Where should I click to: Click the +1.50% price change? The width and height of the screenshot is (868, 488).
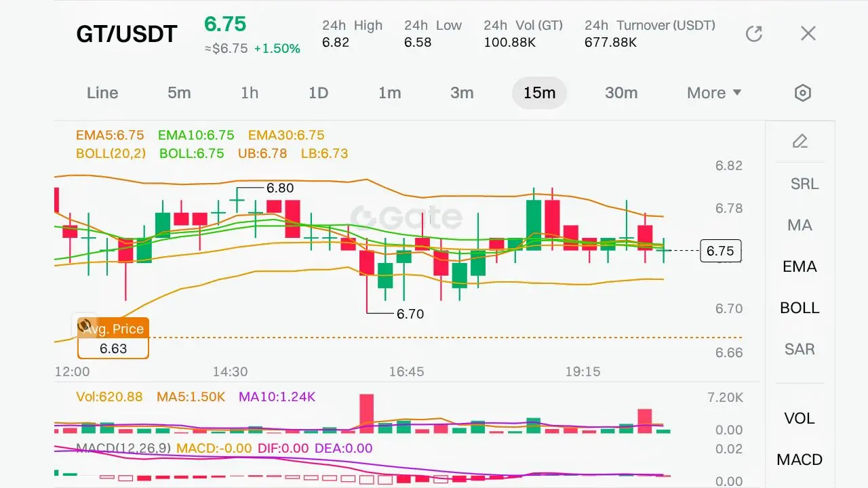pos(277,49)
